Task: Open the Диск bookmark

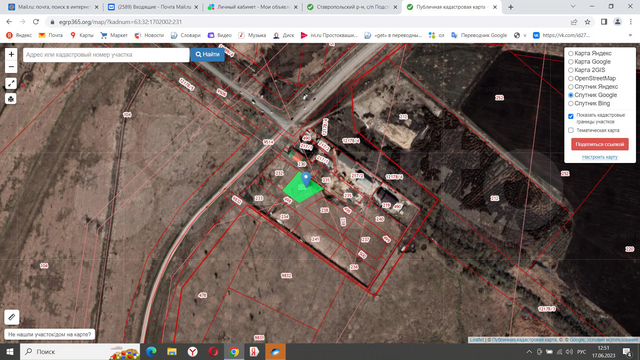Action: tap(283, 36)
